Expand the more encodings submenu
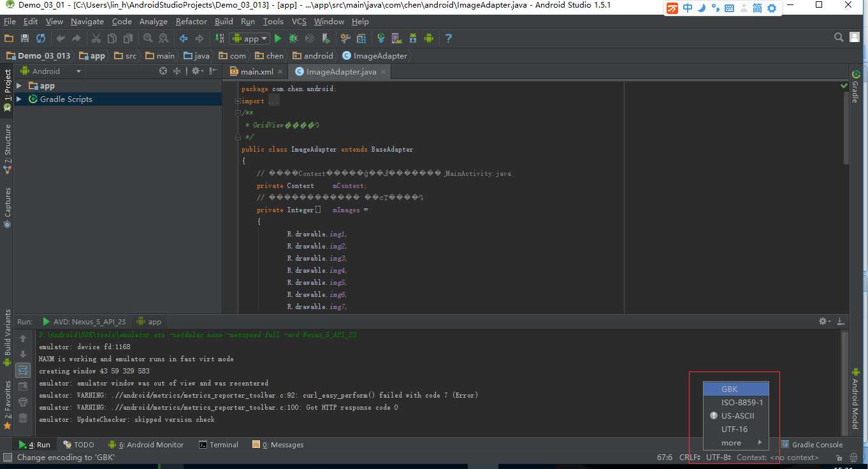Image resolution: width=868 pixels, height=469 pixels. [x=736, y=443]
